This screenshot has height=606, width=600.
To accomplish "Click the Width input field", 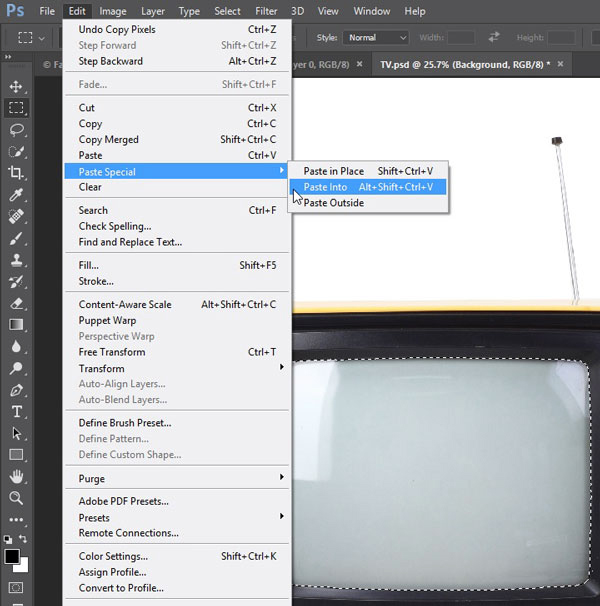I will (x=461, y=37).
